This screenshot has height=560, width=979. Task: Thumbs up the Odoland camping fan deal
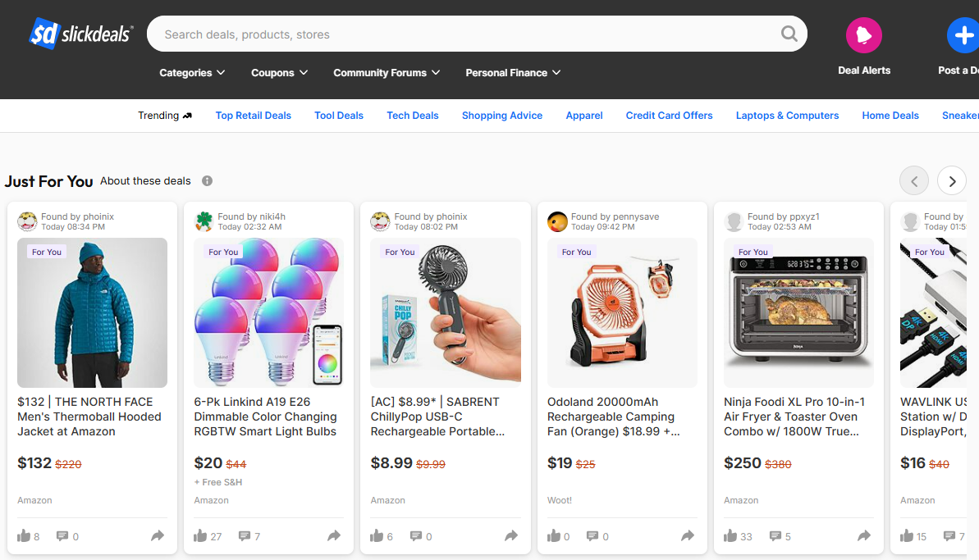pos(554,535)
